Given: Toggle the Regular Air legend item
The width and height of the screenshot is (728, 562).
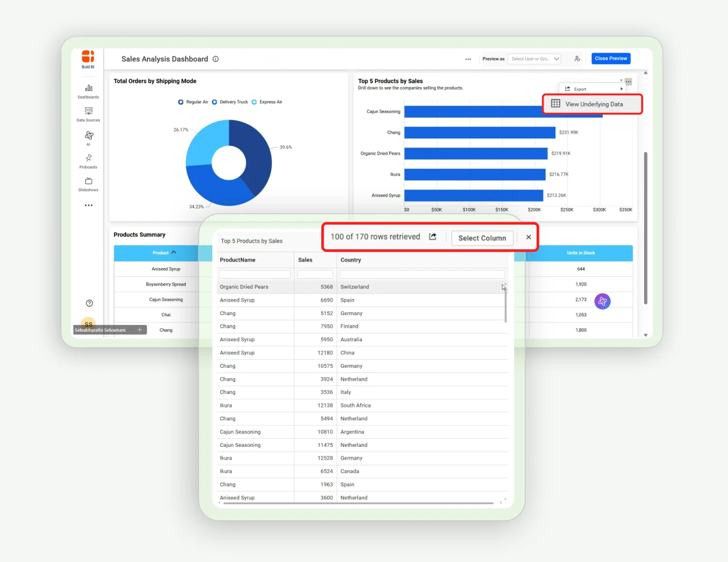Looking at the screenshot, I should click(193, 101).
